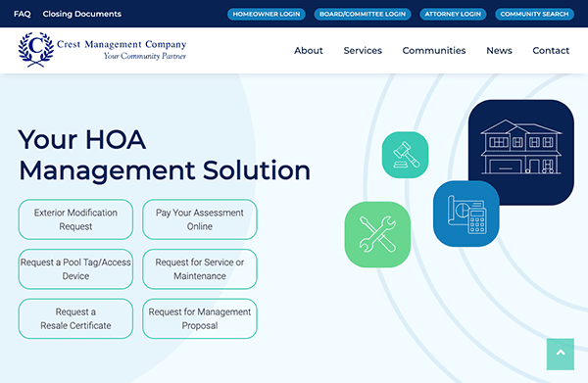Select Exterior Modification Request button
Image resolution: width=588 pixels, height=383 pixels.
pos(75,219)
